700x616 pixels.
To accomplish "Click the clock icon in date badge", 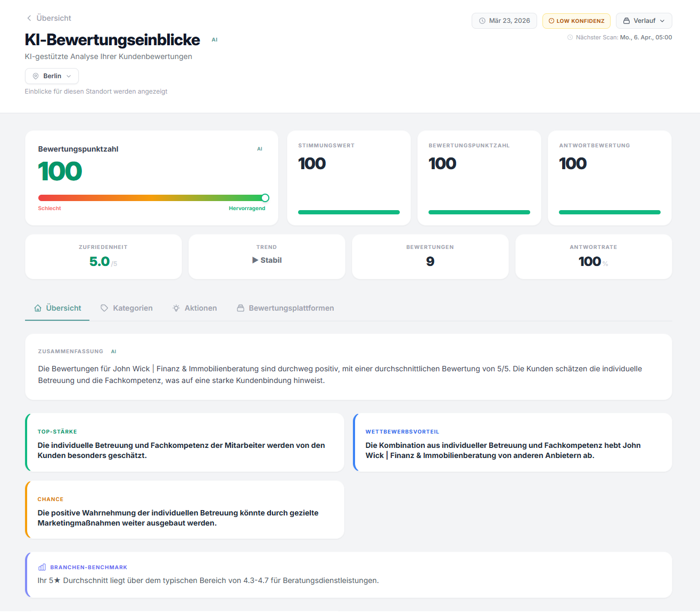I will [x=482, y=21].
